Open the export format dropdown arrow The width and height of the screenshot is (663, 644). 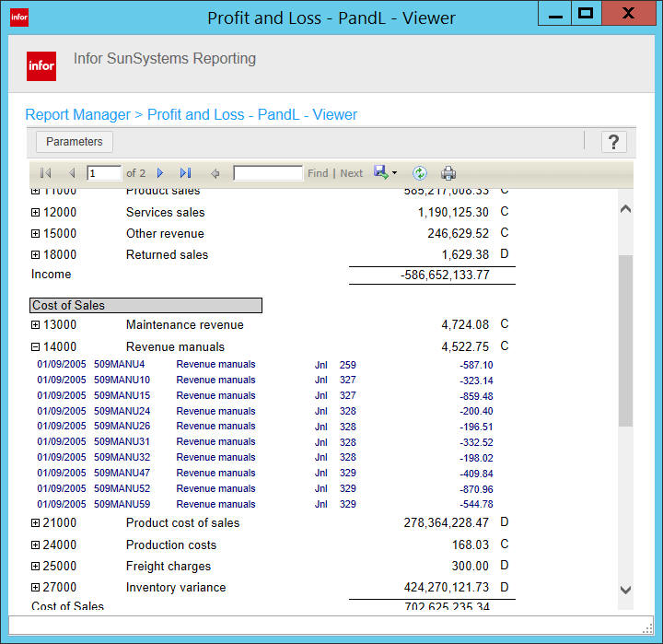394,172
